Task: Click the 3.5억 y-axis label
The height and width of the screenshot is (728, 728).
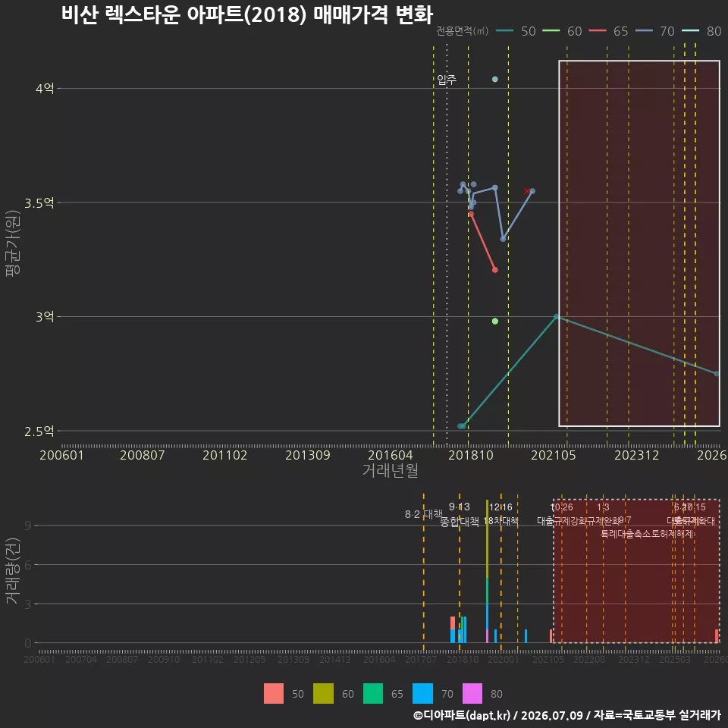Action: [x=39, y=203]
